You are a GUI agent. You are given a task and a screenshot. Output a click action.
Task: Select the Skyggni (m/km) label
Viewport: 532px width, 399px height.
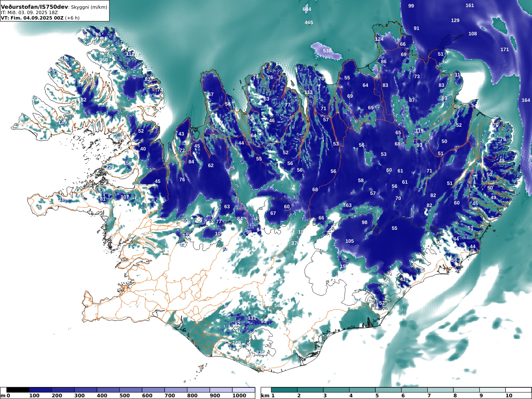point(89,7)
